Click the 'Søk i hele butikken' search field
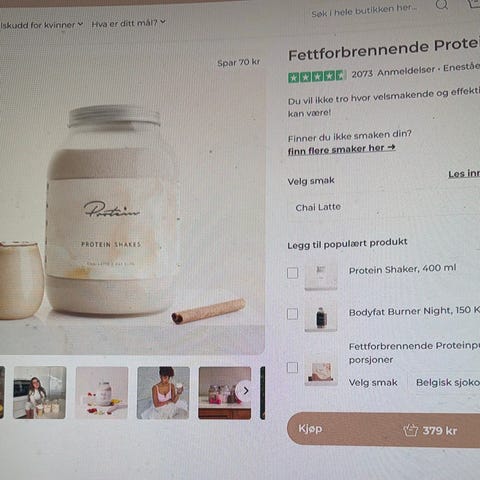 364,11
